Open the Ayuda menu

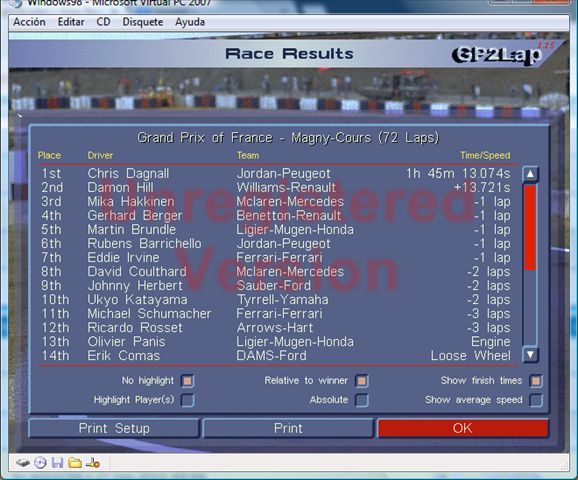point(190,22)
